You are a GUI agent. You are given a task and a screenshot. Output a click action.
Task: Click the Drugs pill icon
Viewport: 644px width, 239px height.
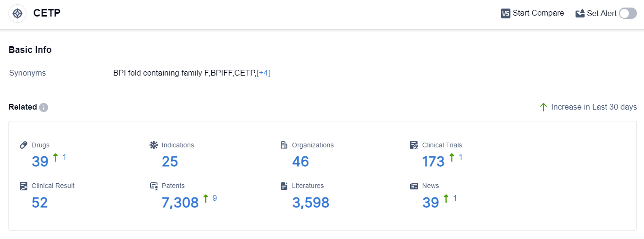point(24,145)
